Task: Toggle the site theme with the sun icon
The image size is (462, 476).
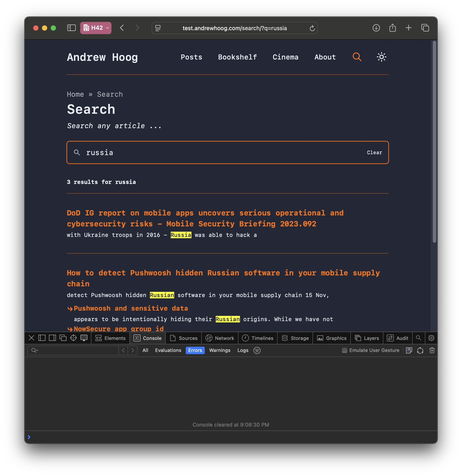Action: coord(381,57)
